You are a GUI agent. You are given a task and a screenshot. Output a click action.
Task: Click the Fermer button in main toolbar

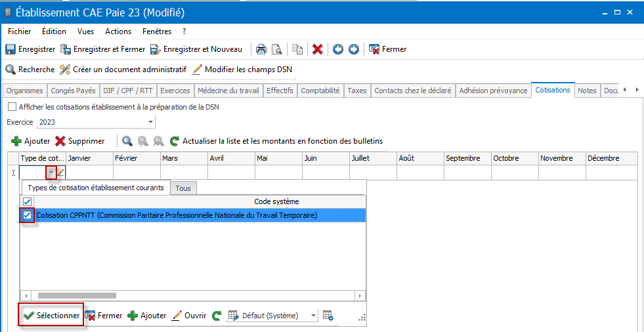click(388, 49)
